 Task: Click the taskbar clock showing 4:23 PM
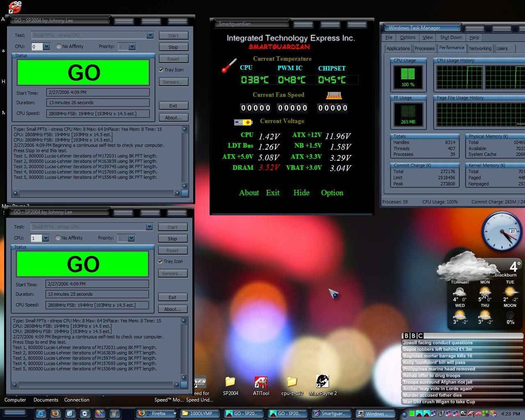[510, 413]
